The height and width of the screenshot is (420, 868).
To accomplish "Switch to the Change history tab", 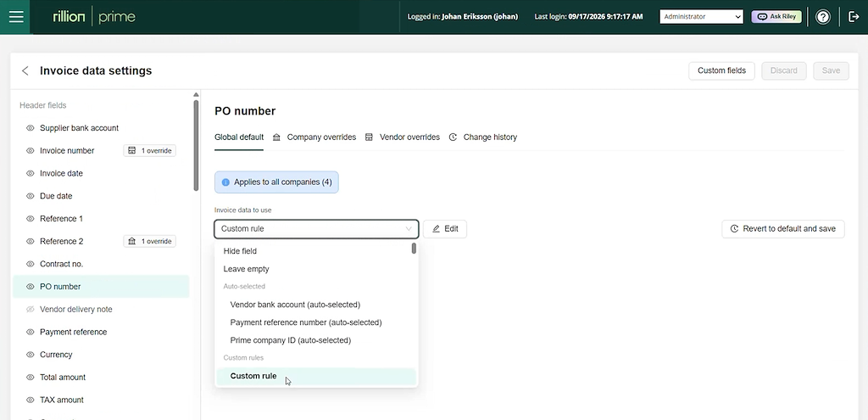I will pyautogui.click(x=482, y=137).
